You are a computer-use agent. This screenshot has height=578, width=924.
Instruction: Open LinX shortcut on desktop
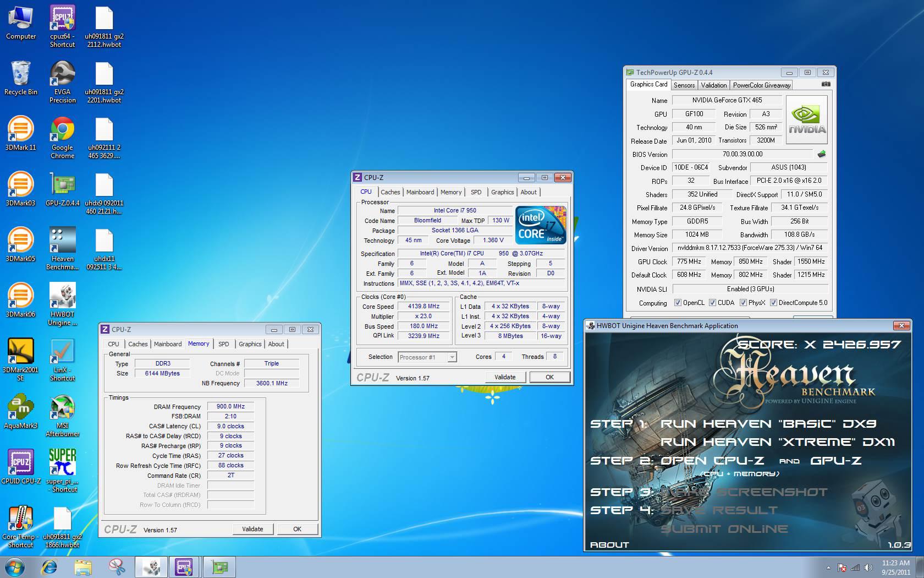pos(62,360)
